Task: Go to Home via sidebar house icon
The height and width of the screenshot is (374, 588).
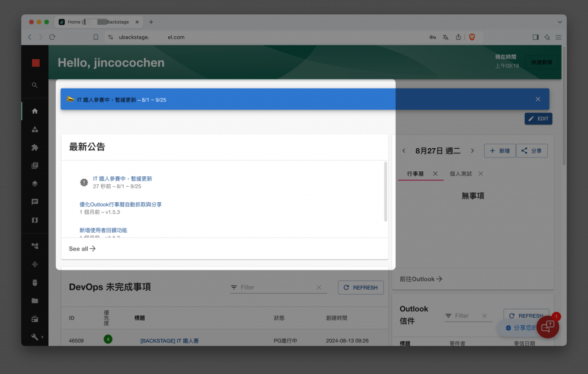Action: [34, 111]
